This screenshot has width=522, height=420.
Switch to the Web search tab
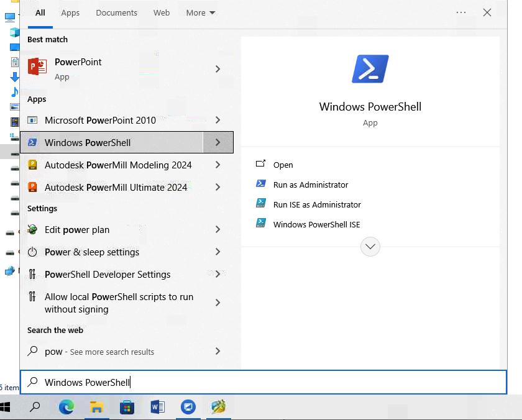click(162, 12)
